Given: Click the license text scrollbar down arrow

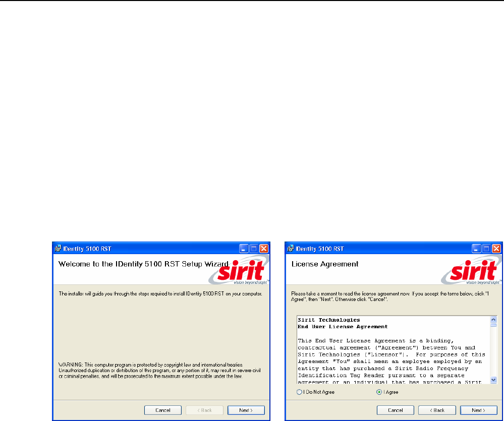Looking at the screenshot, I should tap(494, 380).
